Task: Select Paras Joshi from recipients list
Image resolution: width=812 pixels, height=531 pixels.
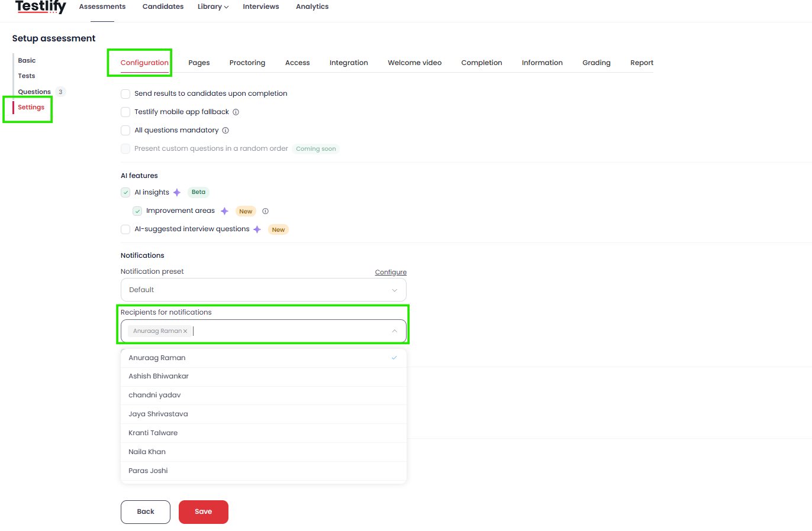Action: 263,471
